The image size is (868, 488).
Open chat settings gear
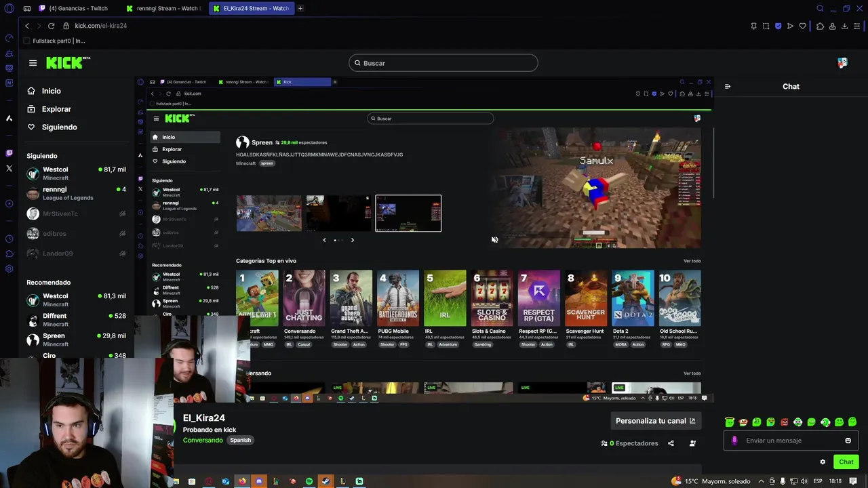pos(823,462)
